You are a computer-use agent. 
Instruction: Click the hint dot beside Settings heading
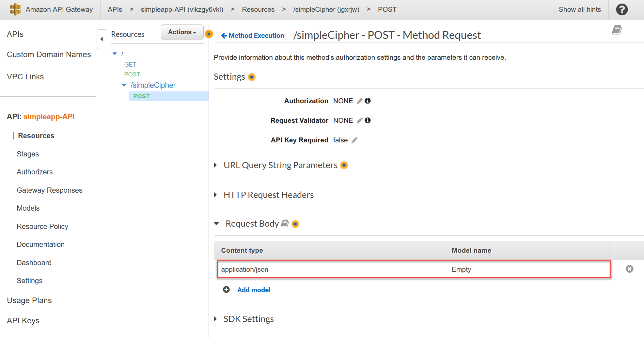tap(252, 77)
